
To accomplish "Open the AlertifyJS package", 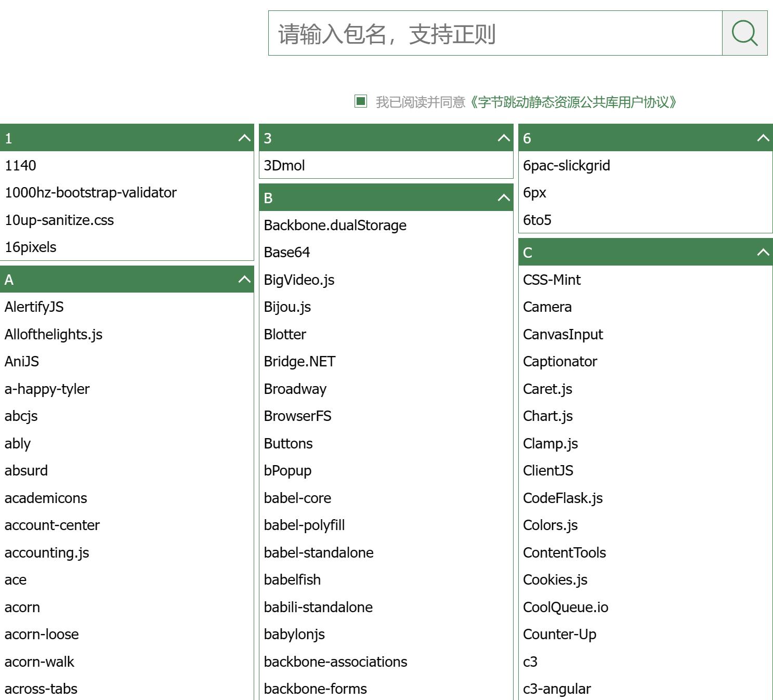I will point(34,307).
